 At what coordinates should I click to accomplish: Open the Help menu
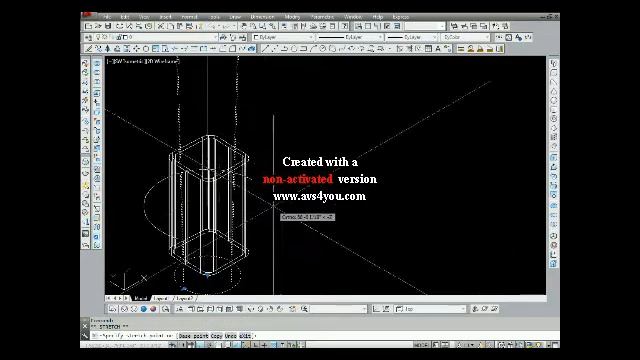pos(378,17)
